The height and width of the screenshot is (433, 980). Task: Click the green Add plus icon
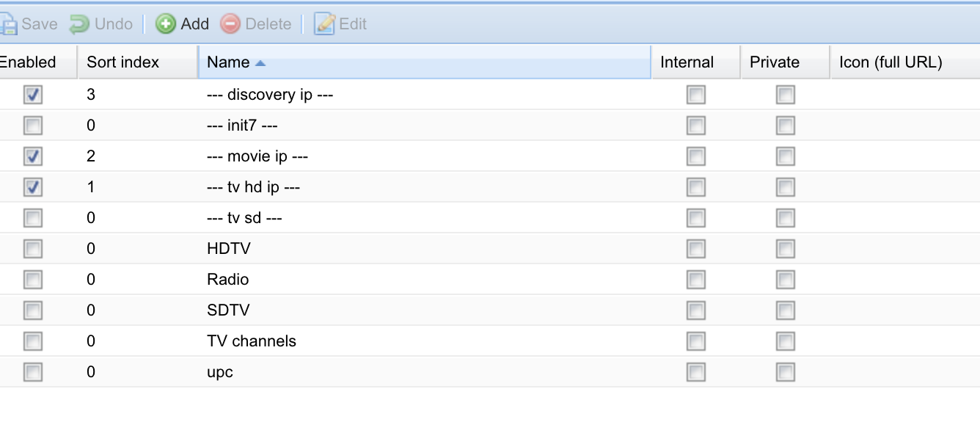pos(166,24)
